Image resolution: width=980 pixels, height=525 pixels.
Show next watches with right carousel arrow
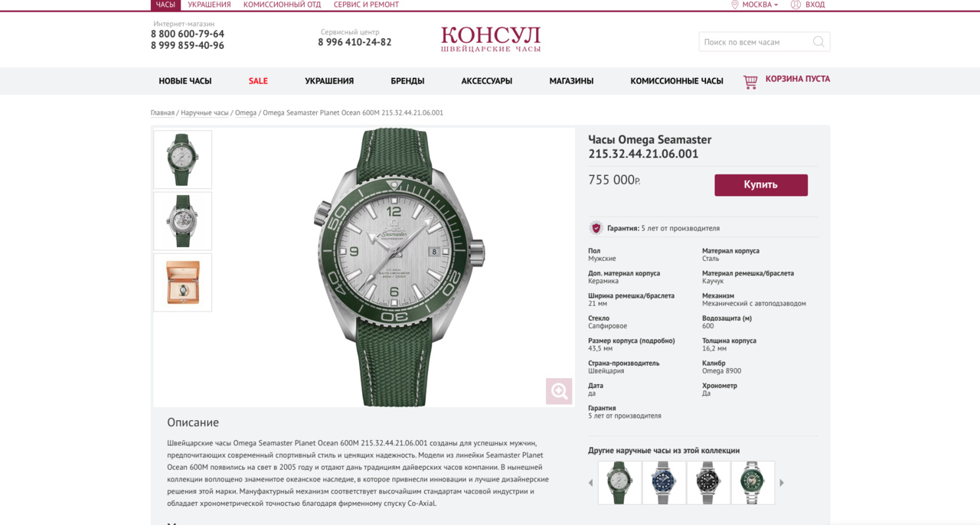[782, 483]
